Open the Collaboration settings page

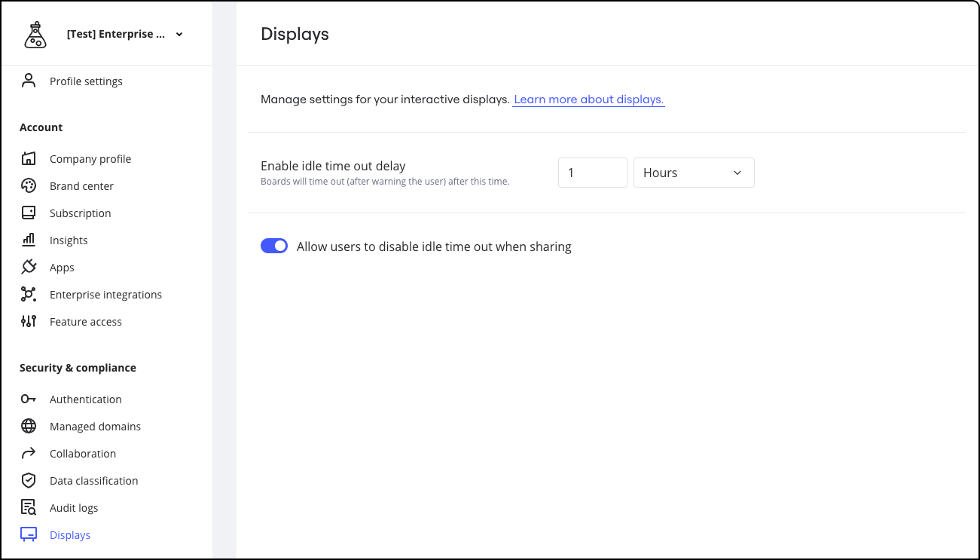tap(83, 454)
